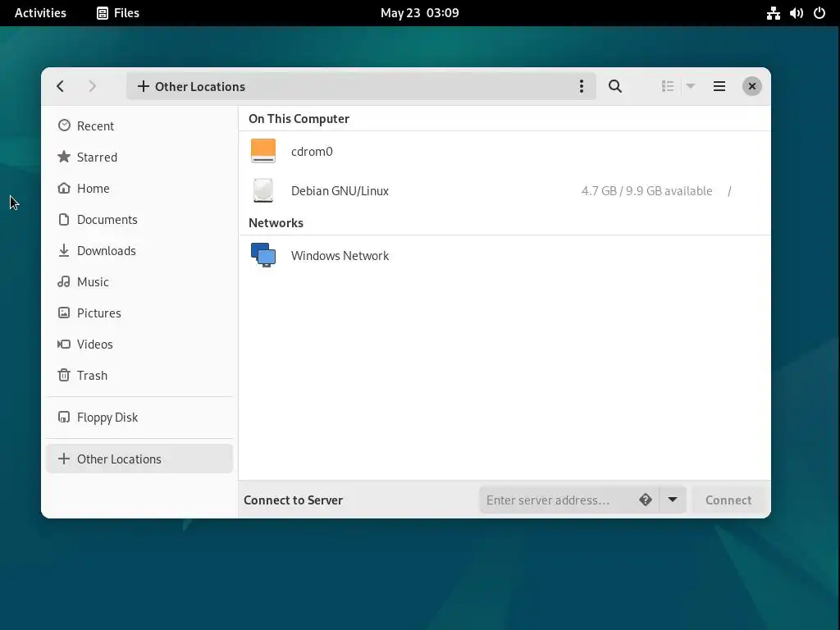Viewport: 840px width, 630px height.
Task: Click the volume speaker icon in top bar
Action: (796, 13)
